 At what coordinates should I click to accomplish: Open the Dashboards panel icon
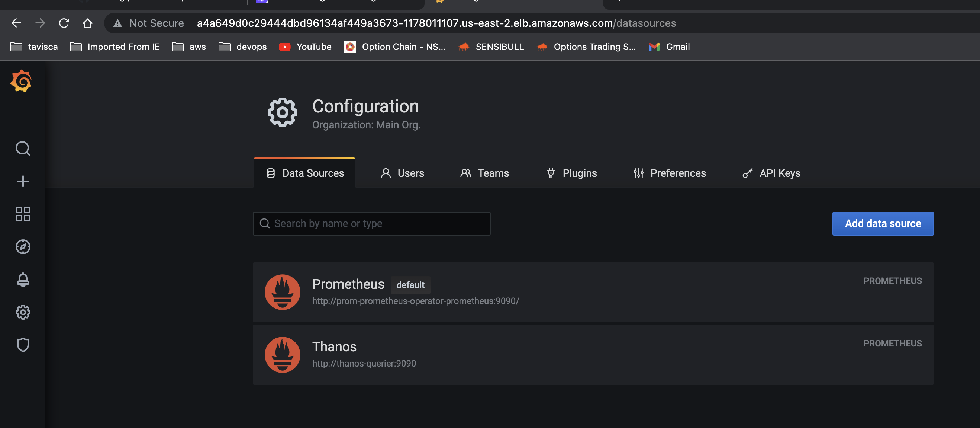pyautogui.click(x=23, y=214)
